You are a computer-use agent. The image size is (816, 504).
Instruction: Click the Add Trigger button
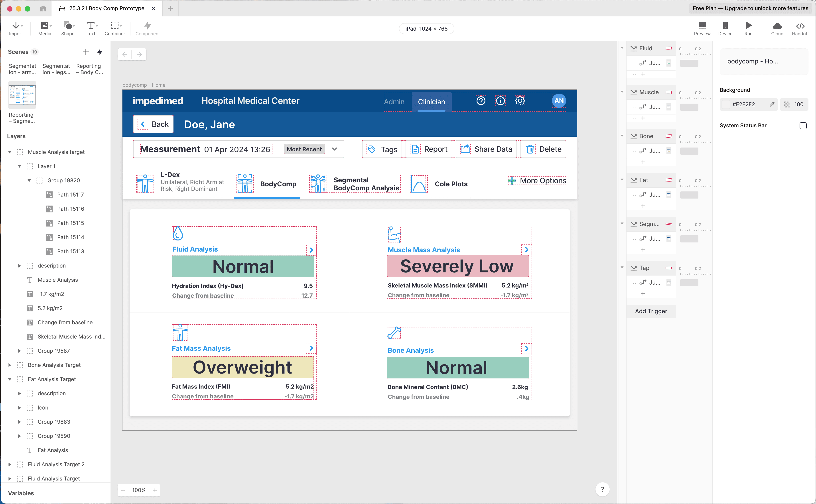click(651, 311)
